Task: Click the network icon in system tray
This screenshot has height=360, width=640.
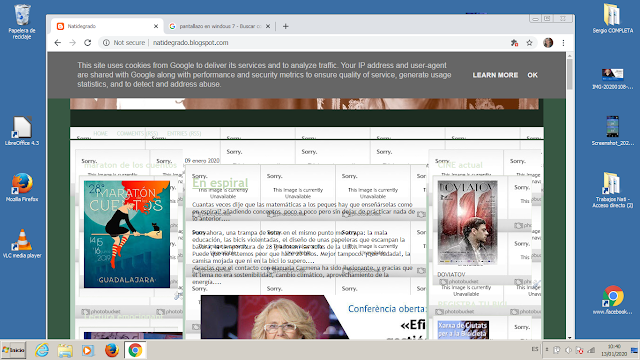Action: tap(591, 350)
